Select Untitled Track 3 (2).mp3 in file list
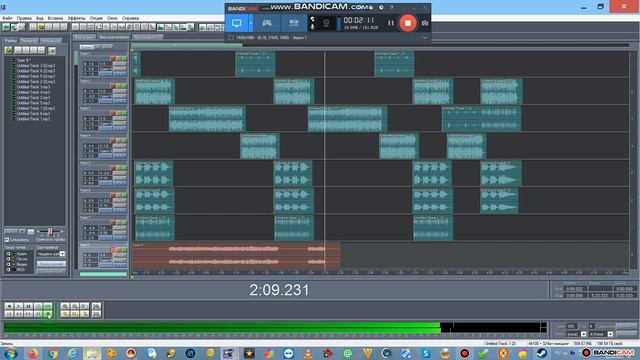Screen dimensions: 640x360 [36, 65]
